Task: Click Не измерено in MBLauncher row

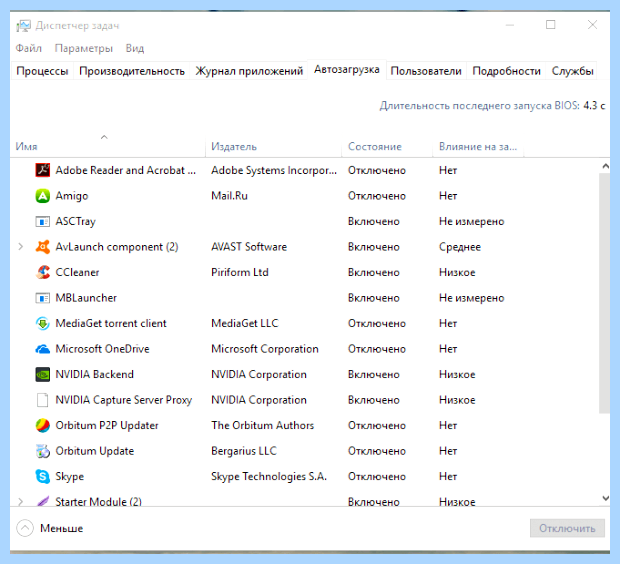Action: 471,298
